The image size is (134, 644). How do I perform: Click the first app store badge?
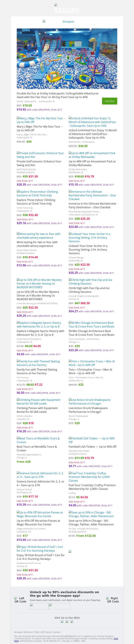point(39,606)
